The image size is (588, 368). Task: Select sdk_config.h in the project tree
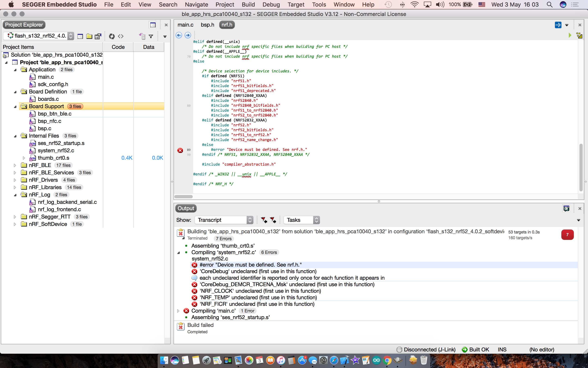click(53, 84)
